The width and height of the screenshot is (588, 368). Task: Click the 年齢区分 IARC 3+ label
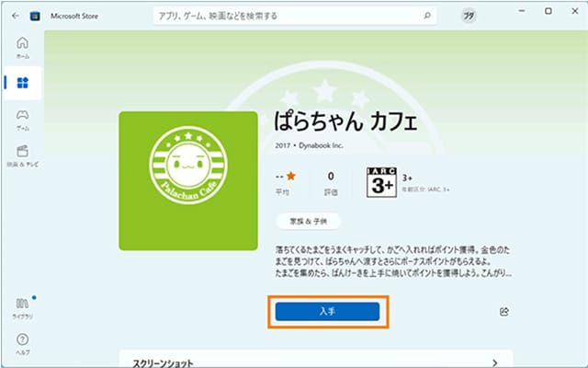425,190
